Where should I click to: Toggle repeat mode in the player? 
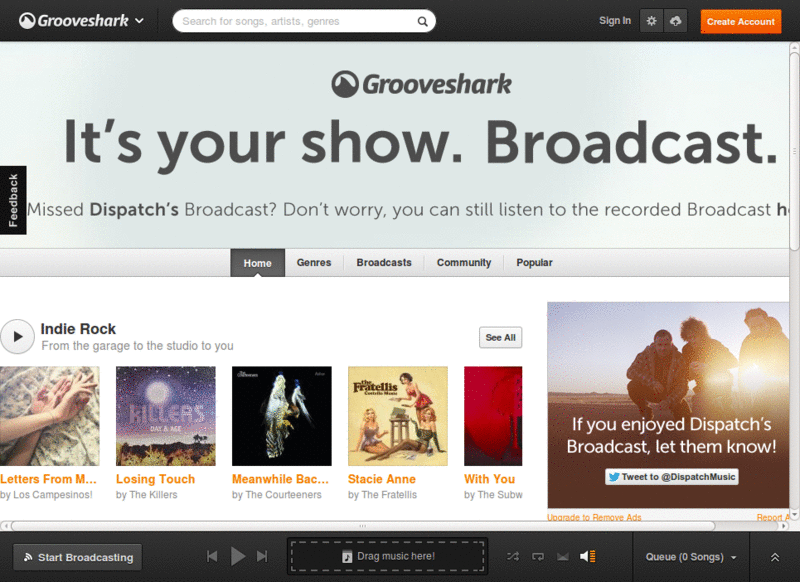[x=538, y=556]
